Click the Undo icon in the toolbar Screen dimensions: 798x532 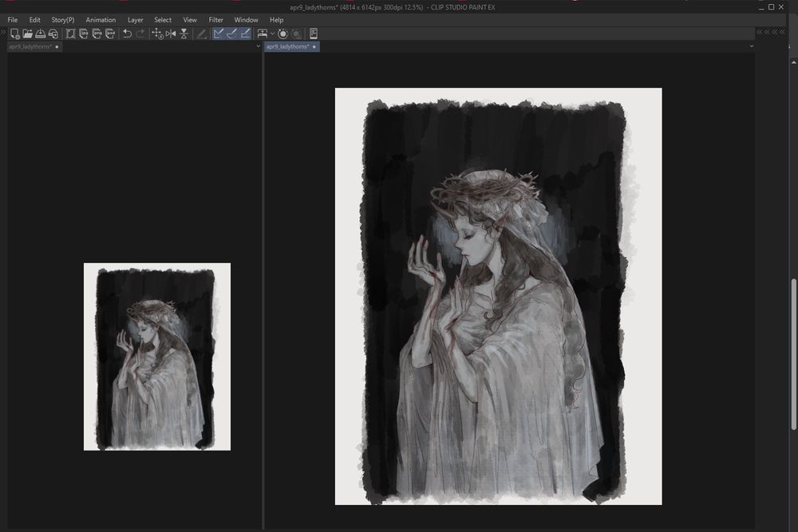pyautogui.click(x=128, y=33)
